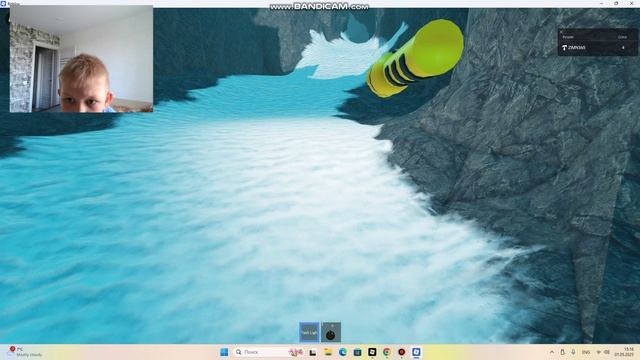Screen dimensions: 640x360
Task: Click the USB device tray icon
Action: click(x=562, y=352)
